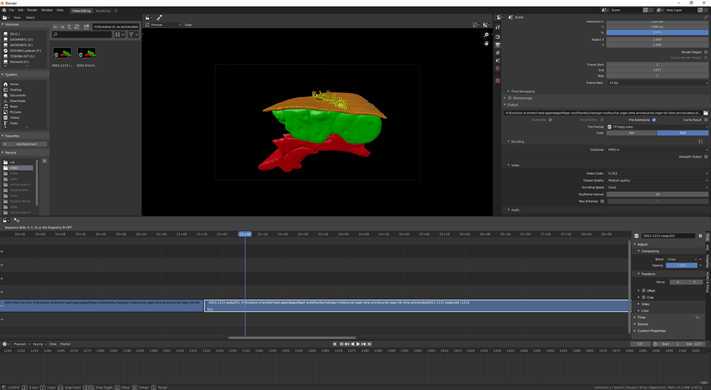Add a new workspace with plus icon
The width and height of the screenshot is (711, 390).
click(x=116, y=10)
